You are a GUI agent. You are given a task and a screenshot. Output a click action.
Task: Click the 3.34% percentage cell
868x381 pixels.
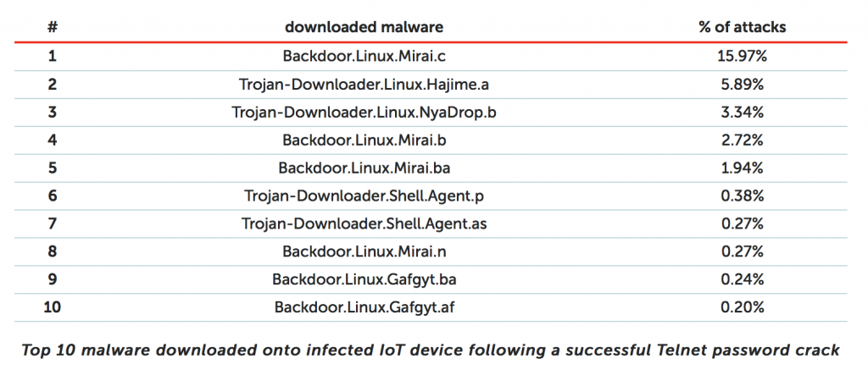tap(742, 112)
